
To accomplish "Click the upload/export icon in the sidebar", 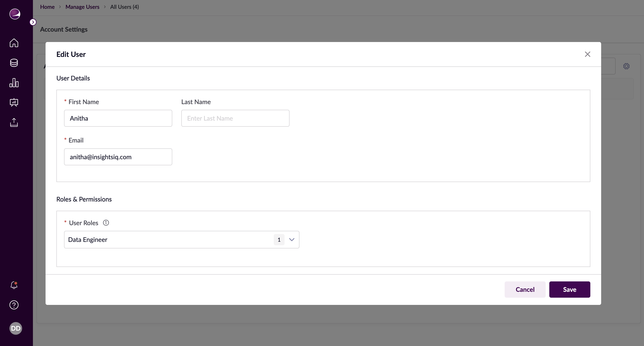I will coord(14,122).
